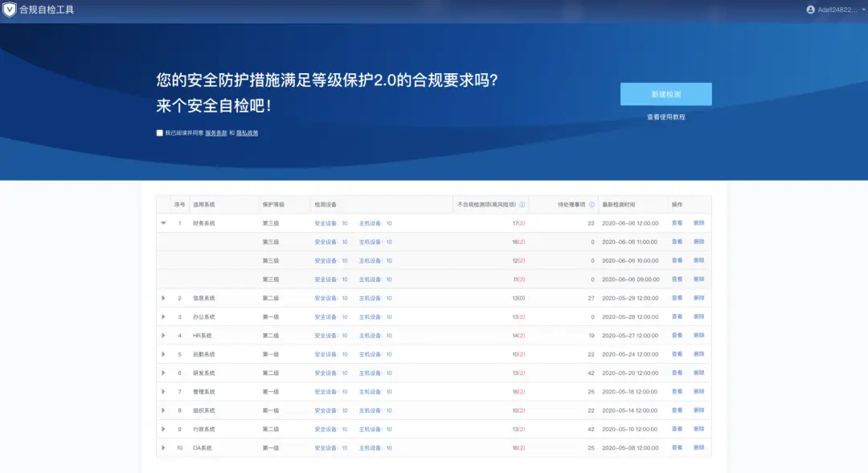868x473 pixels.
Task: Click 查看 for the 2020-06-06 11:00:00 record
Action: (677, 242)
